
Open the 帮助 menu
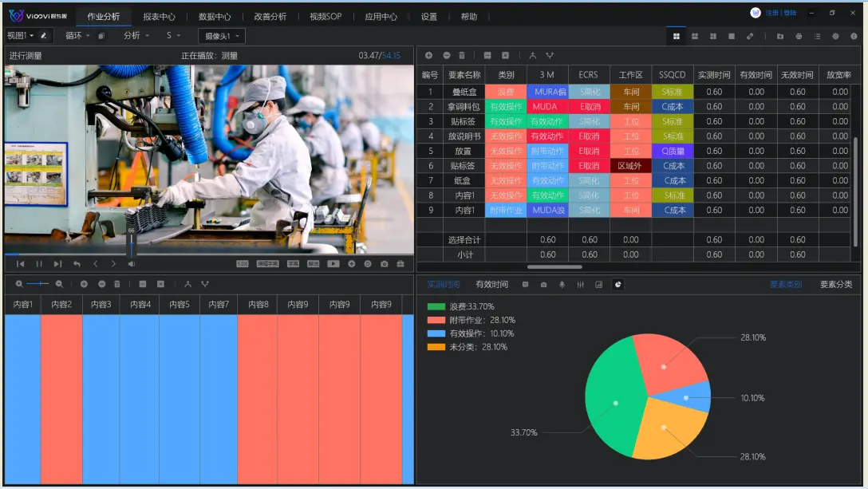(x=469, y=17)
